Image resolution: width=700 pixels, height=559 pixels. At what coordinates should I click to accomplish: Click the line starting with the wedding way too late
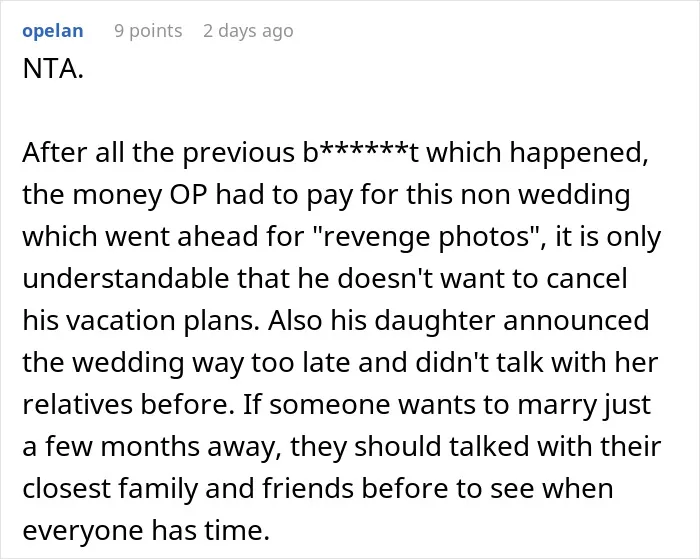pyautogui.click(x=340, y=363)
